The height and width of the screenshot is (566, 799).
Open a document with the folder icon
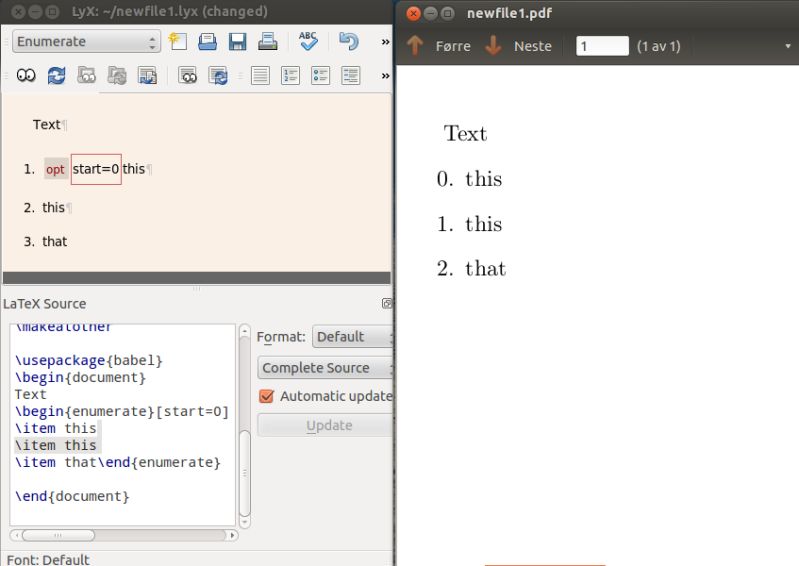(207, 41)
